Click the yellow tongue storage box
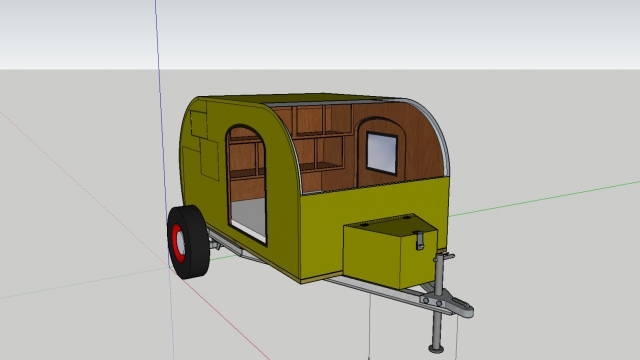The height and width of the screenshot is (360, 640). [390, 251]
